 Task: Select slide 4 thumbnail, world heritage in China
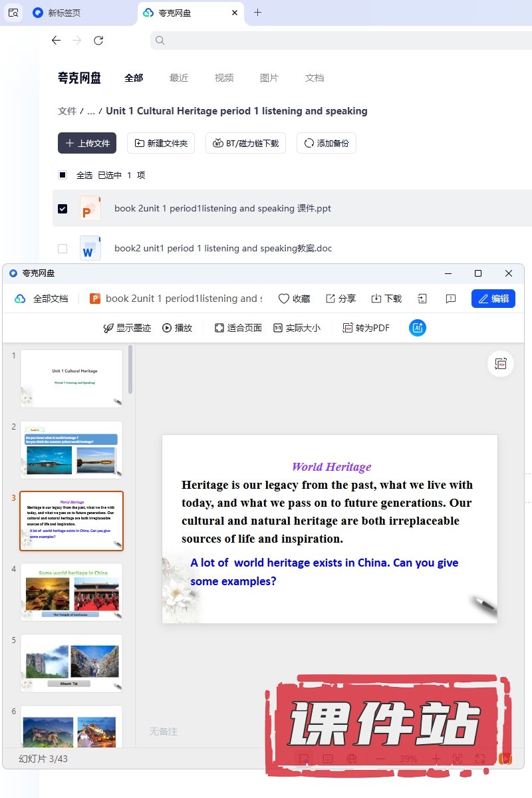pos(72,592)
